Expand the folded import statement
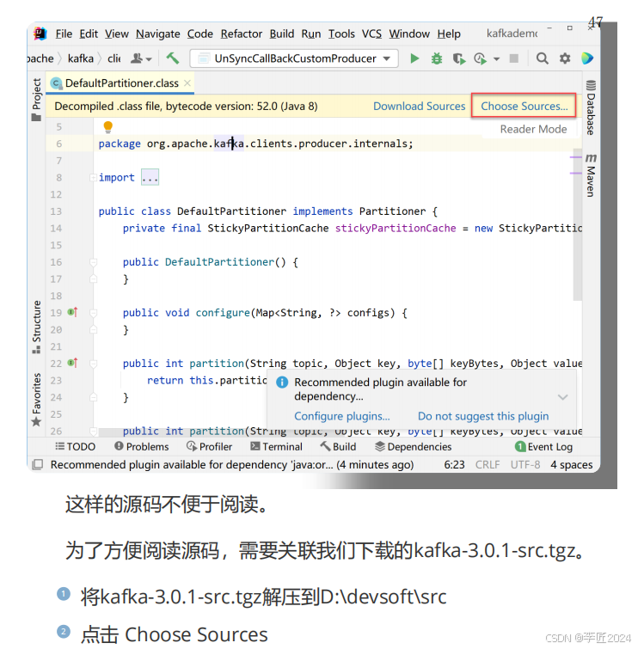 tap(93, 178)
